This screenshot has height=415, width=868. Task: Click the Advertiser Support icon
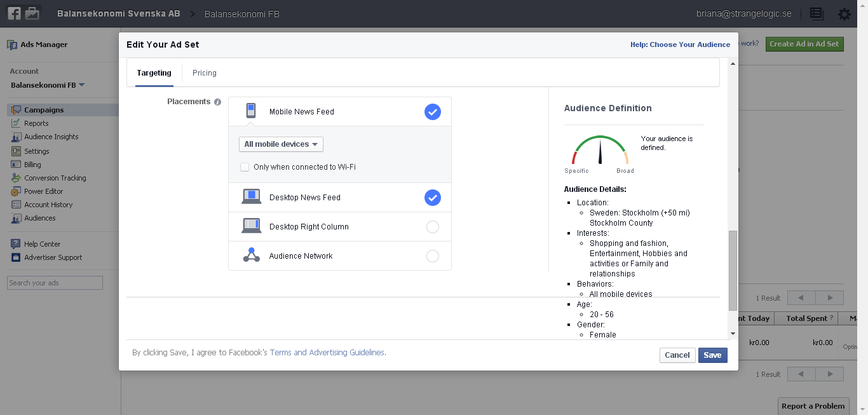[17, 257]
